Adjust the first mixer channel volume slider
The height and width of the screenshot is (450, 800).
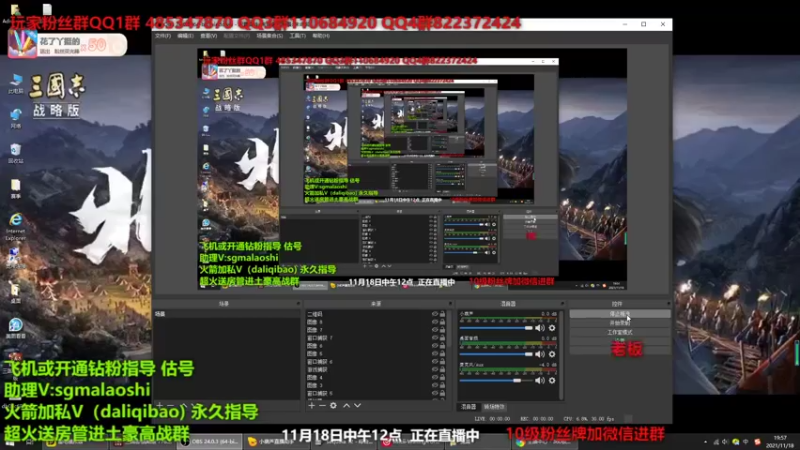click(496, 328)
